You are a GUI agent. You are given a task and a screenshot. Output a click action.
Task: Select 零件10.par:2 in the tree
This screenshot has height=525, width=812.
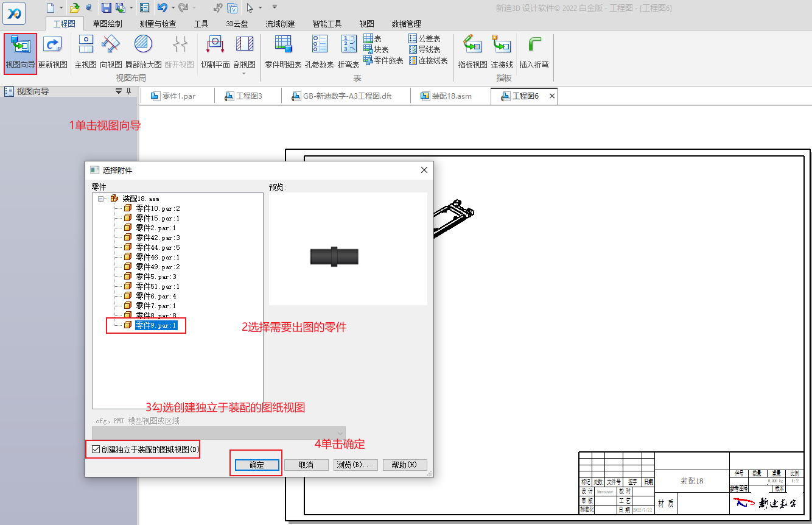(x=158, y=208)
